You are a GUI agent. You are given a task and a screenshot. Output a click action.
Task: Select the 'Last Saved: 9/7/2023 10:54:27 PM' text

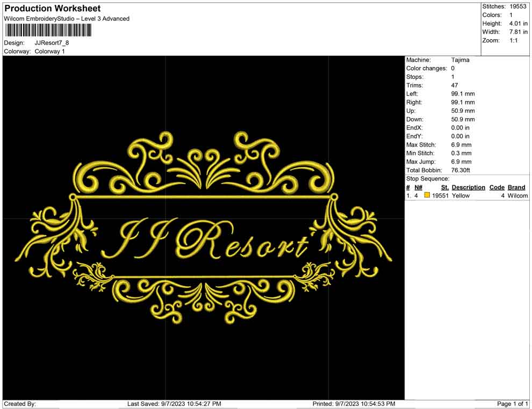point(174,404)
